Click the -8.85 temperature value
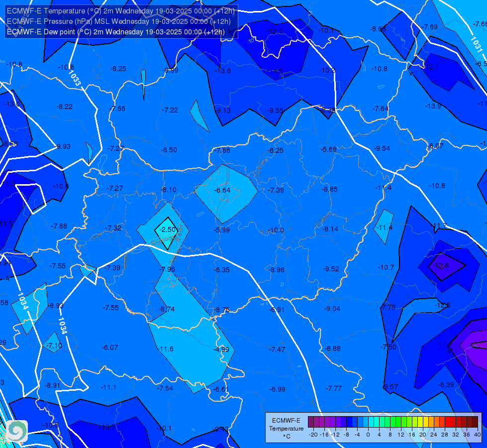The width and height of the screenshot is (487, 448). click(329, 189)
